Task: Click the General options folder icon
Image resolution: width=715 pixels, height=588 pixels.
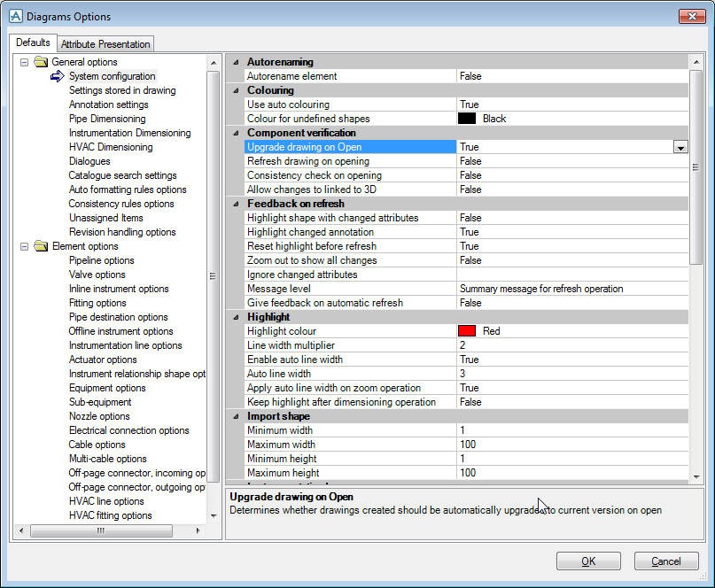Action: point(41,62)
